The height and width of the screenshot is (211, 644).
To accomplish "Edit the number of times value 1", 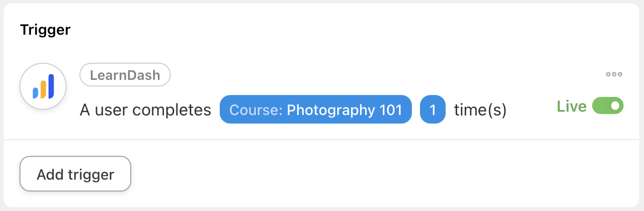I will coord(432,110).
